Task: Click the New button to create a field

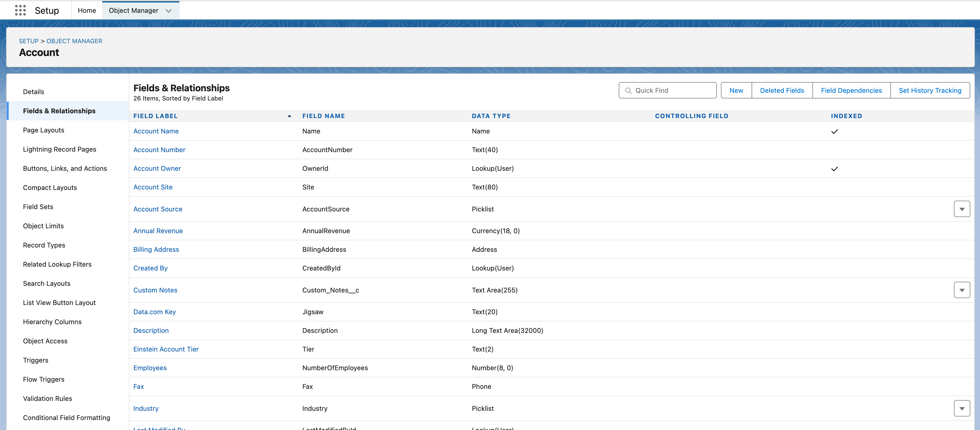Action: pyautogui.click(x=736, y=90)
